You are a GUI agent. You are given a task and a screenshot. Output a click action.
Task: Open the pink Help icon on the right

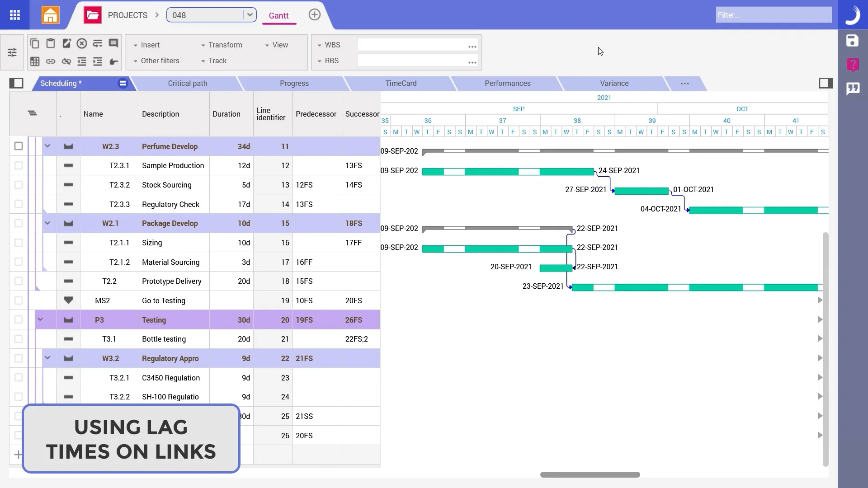tap(853, 65)
